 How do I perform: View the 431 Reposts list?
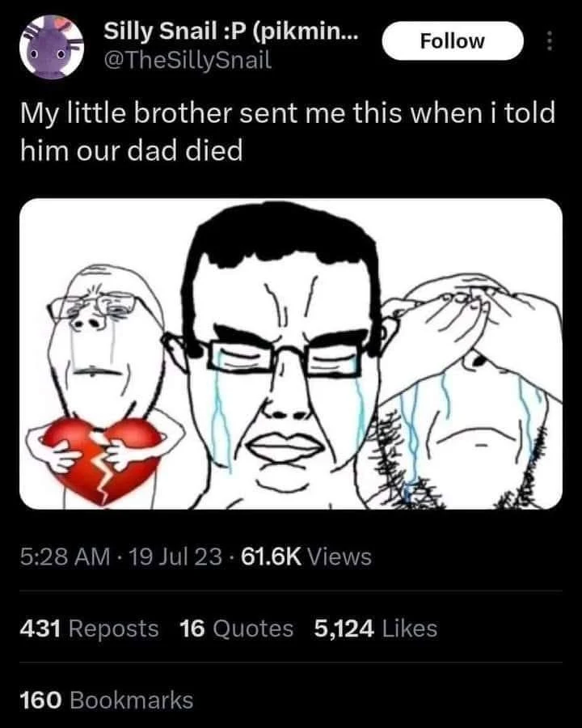(x=89, y=629)
